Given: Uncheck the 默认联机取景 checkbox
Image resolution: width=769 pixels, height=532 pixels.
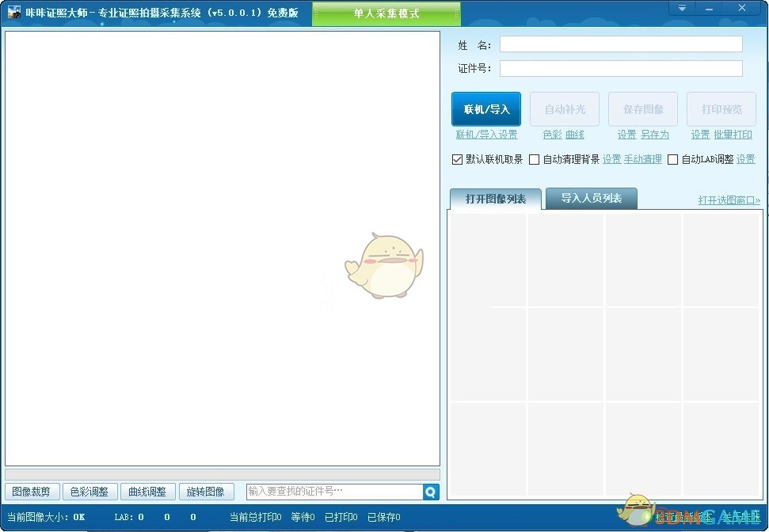Looking at the screenshot, I should [x=457, y=159].
